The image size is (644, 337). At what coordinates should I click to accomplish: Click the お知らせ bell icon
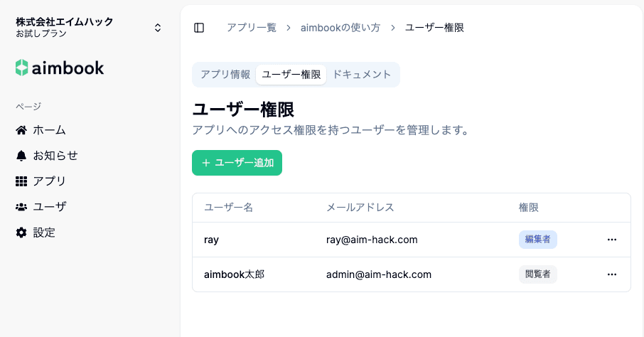21,156
